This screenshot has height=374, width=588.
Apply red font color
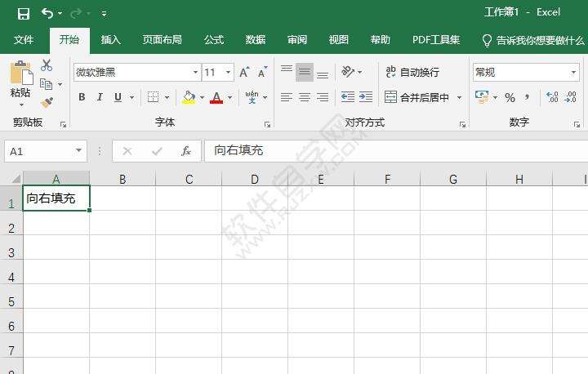point(216,97)
